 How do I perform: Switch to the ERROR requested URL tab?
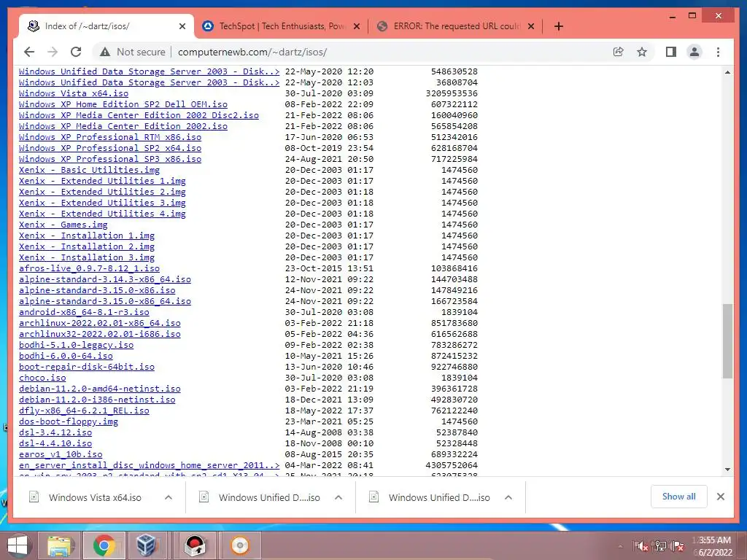click(x=456, y=26)
